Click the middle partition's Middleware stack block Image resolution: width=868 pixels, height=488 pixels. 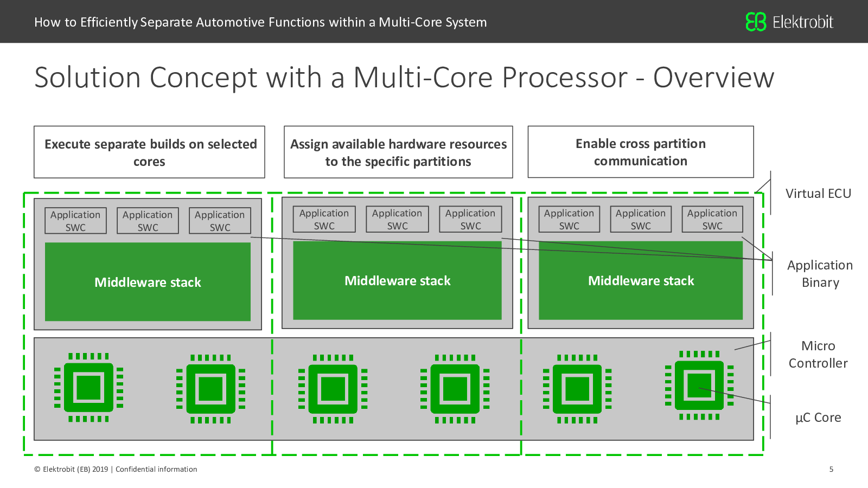(397, 280)
